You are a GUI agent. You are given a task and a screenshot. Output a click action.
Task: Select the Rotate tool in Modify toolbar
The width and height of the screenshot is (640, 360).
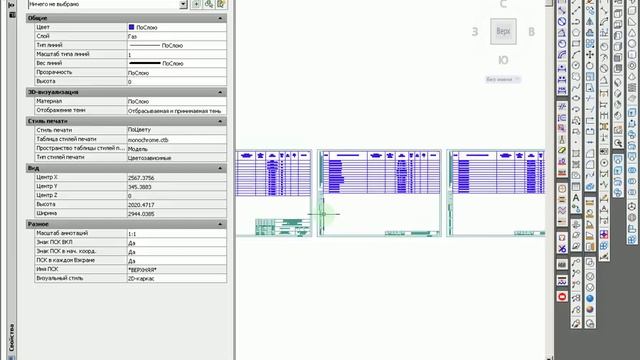tap(590, 65)
